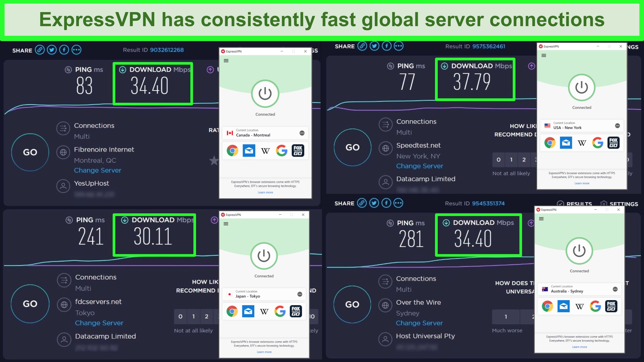Image resolution: width=644 pixels, height=362 pixels.
Task: Click GO button in Tokyo speed test
Action: tap(30, 304)
